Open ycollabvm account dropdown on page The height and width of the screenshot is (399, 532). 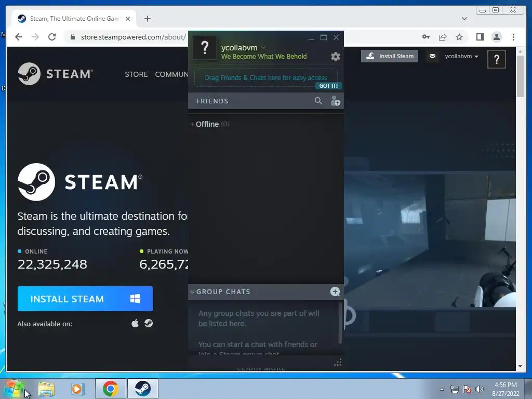(461, 56)
